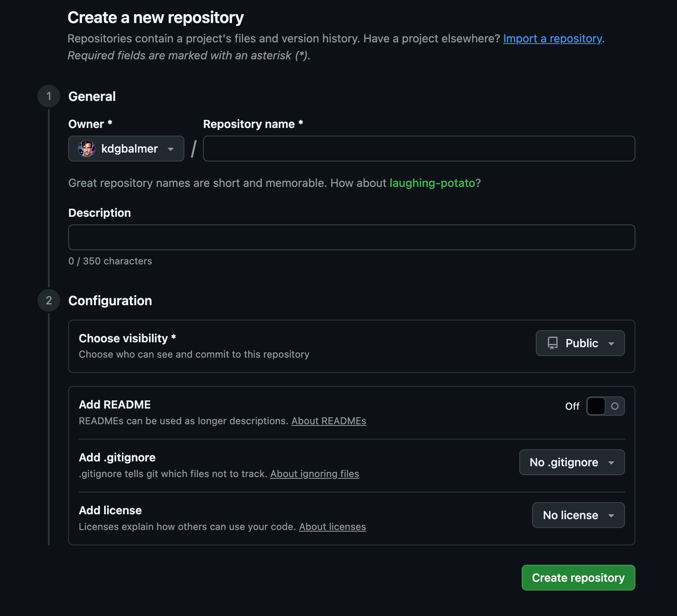This screenshot has width=677, height=616.
Task: Toggle the Add README switch on
Action: [605, 406]
